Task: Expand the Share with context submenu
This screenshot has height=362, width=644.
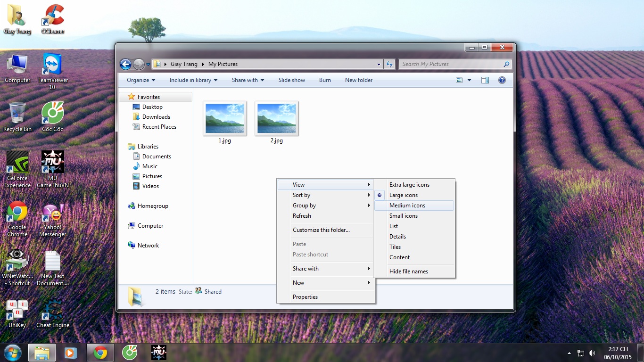Action: coord(326,269)
